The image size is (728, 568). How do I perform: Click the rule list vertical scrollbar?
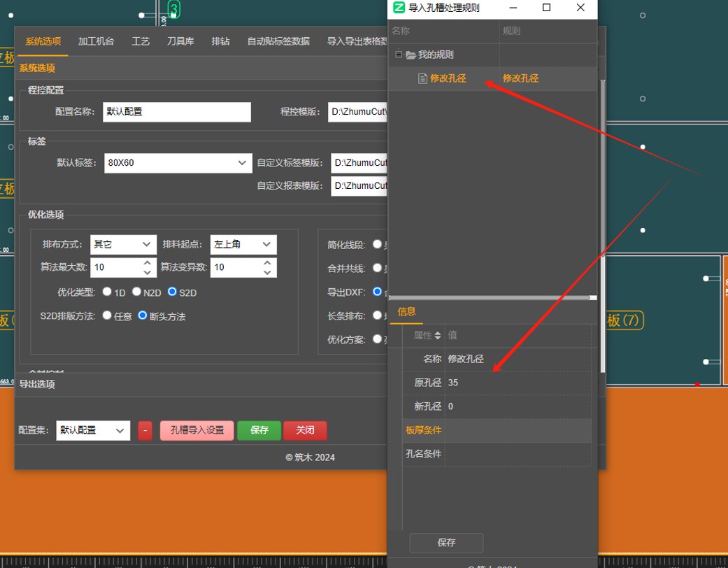pos(602,175)
